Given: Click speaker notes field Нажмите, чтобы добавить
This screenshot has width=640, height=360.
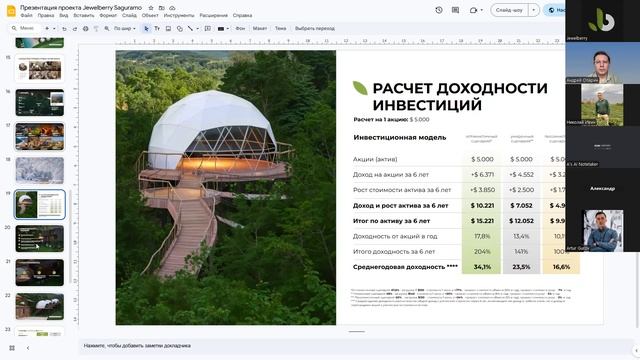Looking at the screenshot, I should (355, 346).
